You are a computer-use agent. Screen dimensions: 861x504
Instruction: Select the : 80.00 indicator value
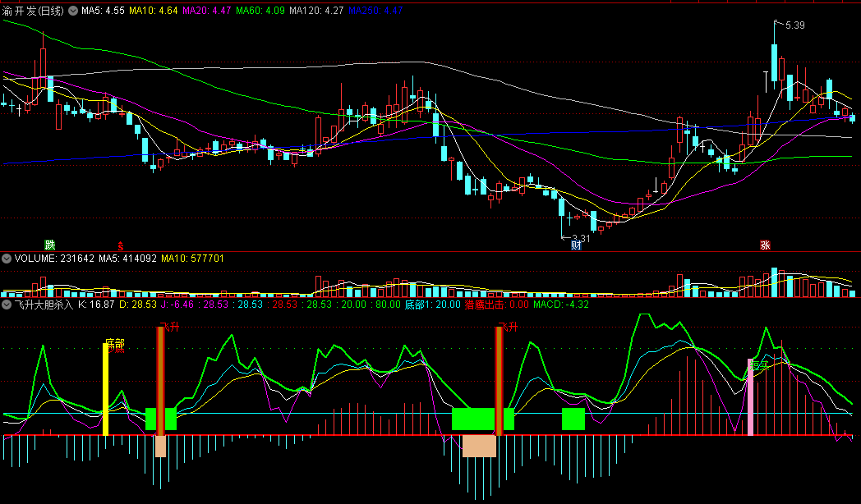click(385, 305)
